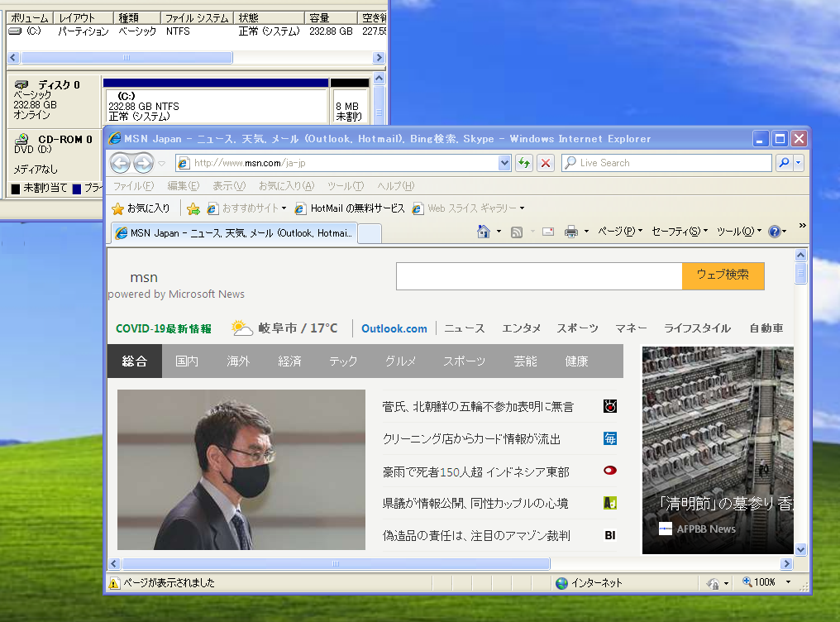Open the ページ(P) command menu
840x622 pixels.
pos(620,232)
